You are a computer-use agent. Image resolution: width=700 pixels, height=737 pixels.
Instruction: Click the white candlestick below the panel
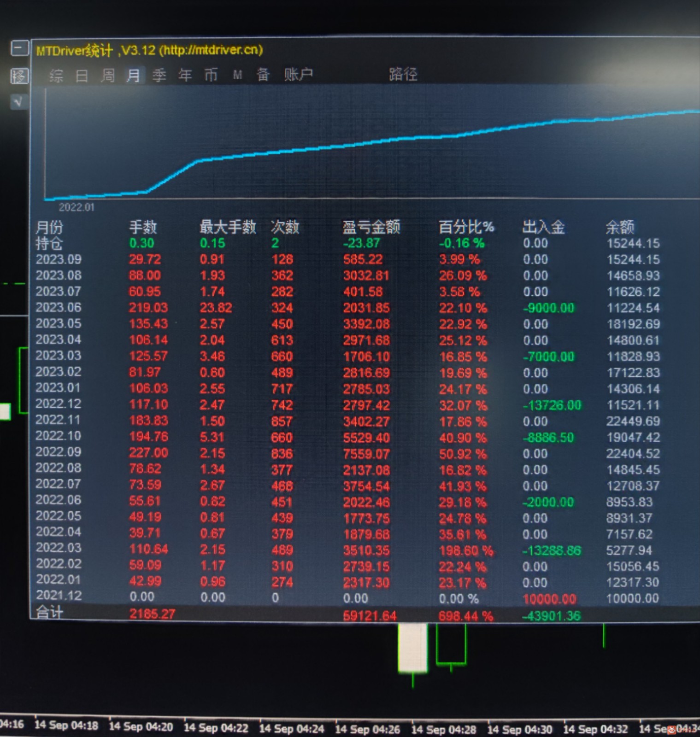pyautogui.click(x=412, y=647)
